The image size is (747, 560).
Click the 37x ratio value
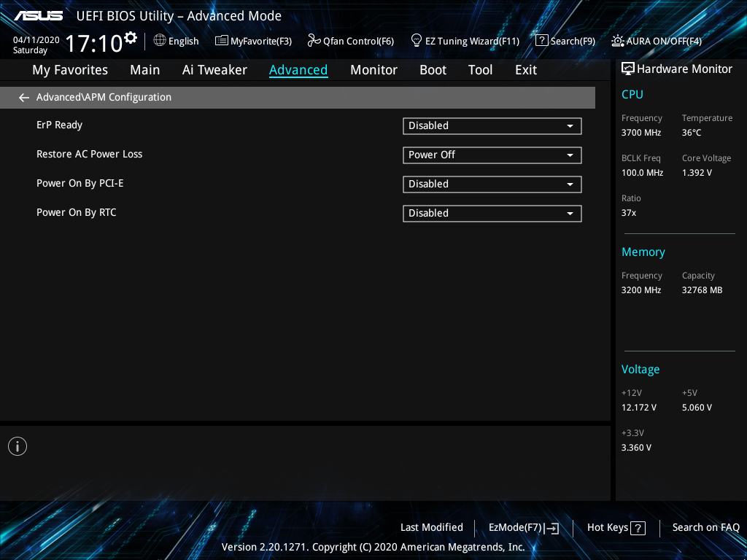pyautogui.click(x=628, y=213)
